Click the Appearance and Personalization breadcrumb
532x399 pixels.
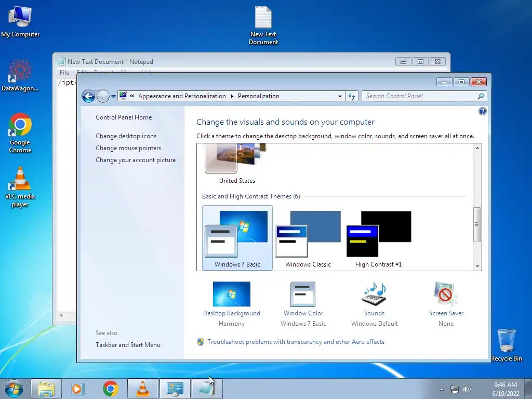pyautogui.click(x=182, y=96)
